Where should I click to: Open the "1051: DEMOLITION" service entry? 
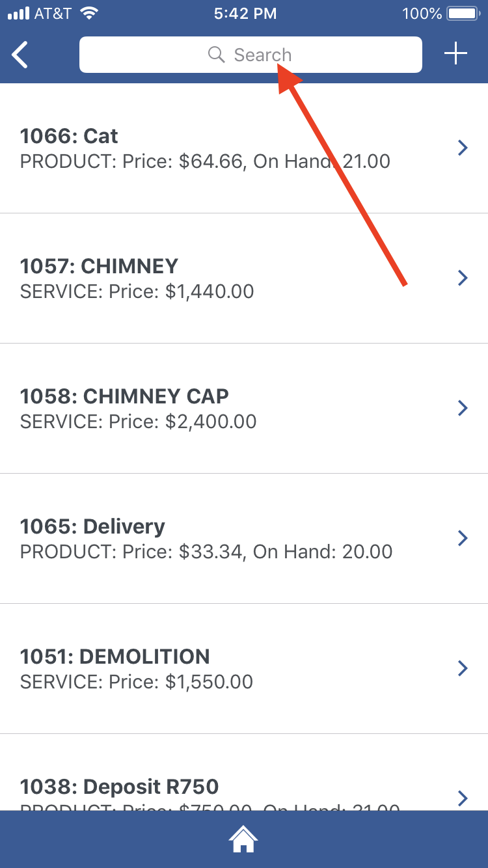(115, 657)
